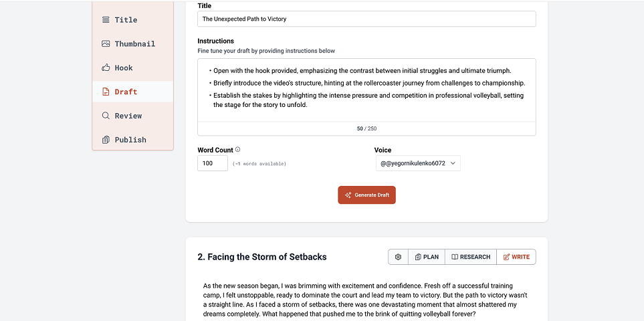Click the Title text input field
This screenshot has width=644, height=321.
[x=366, y=19]
